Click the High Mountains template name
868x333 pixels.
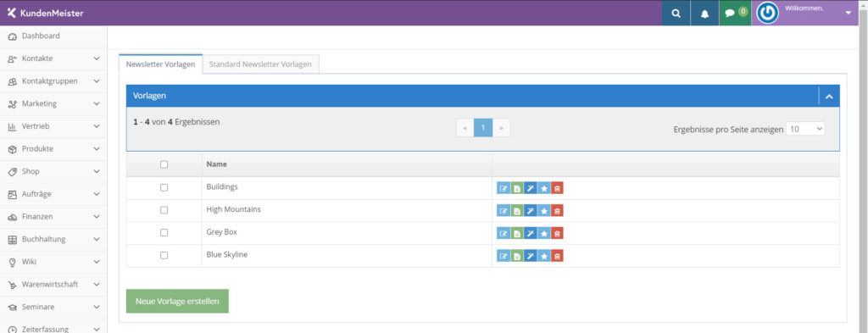click(x=234, y=209)
